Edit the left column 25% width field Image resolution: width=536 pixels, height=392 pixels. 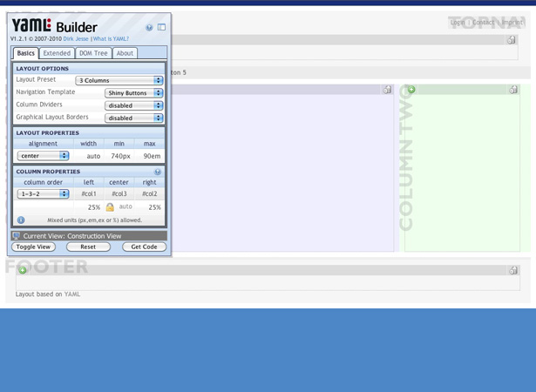[x=89, y=207]
